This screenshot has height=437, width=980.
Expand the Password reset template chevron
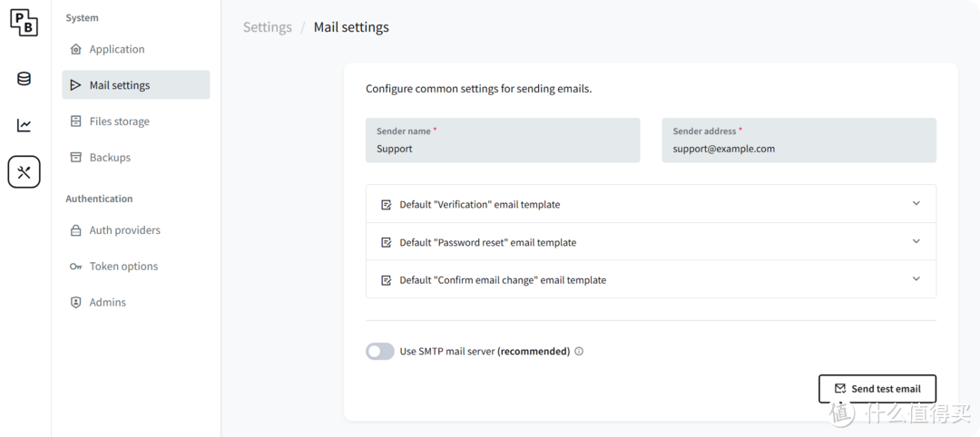coord(916,241)
